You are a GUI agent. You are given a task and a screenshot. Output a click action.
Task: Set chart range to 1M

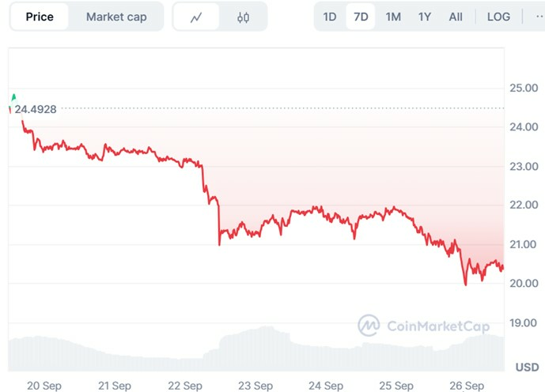tap(393, 17)
